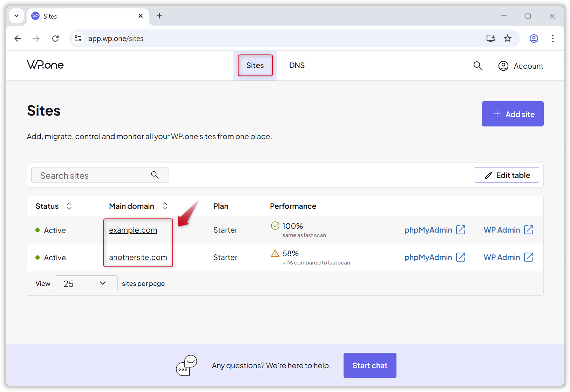Focus the Search sites input field

[86, 175]
